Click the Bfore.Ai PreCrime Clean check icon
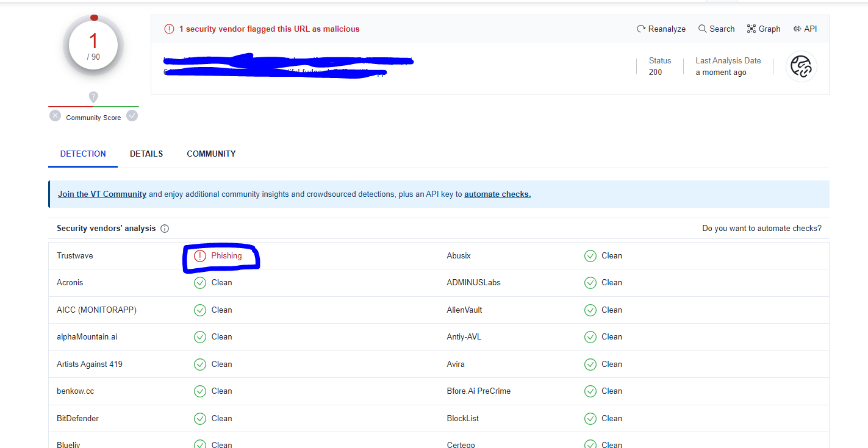This screenshot has height=448, width=868. coord(590,391)
